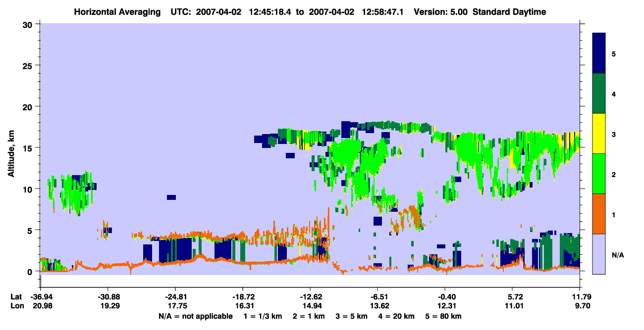Click the dark blue level 5 legend swatch
This screenshot has height=330, width=644.
pos(599,53)
